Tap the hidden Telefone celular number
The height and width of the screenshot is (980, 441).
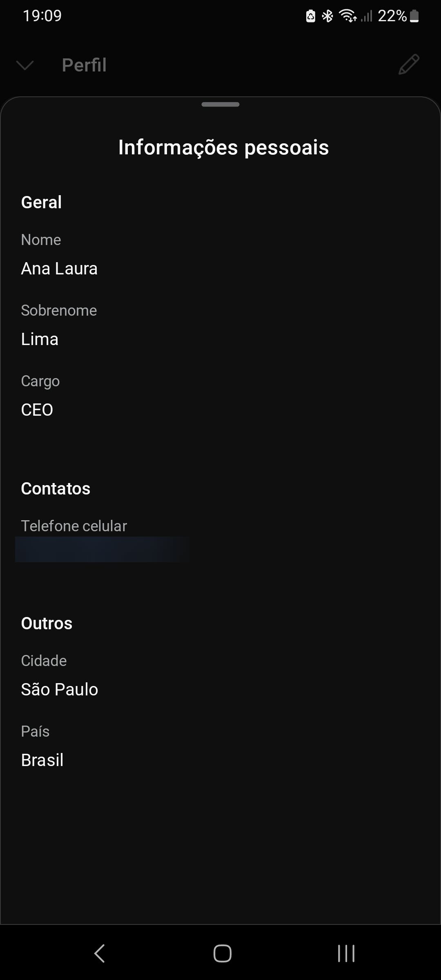click(102, 550)
